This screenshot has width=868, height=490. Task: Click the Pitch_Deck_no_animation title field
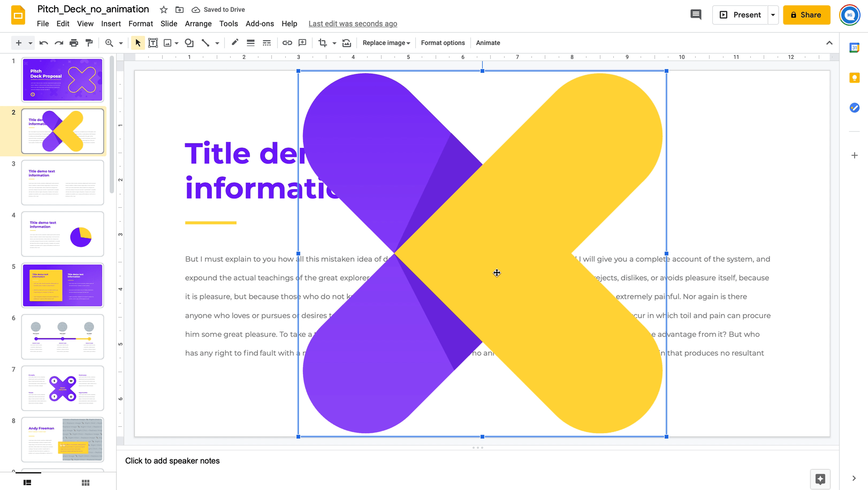(x=93, y=9)
